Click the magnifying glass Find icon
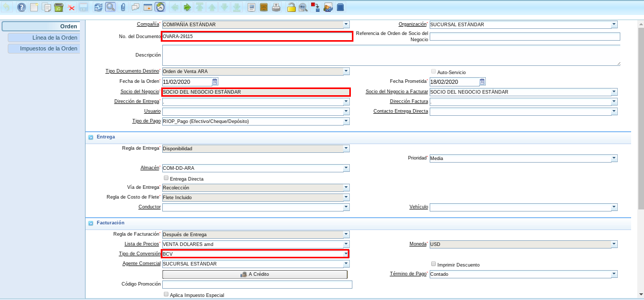The width and height of the screenshot is (644, 300). 110,7
